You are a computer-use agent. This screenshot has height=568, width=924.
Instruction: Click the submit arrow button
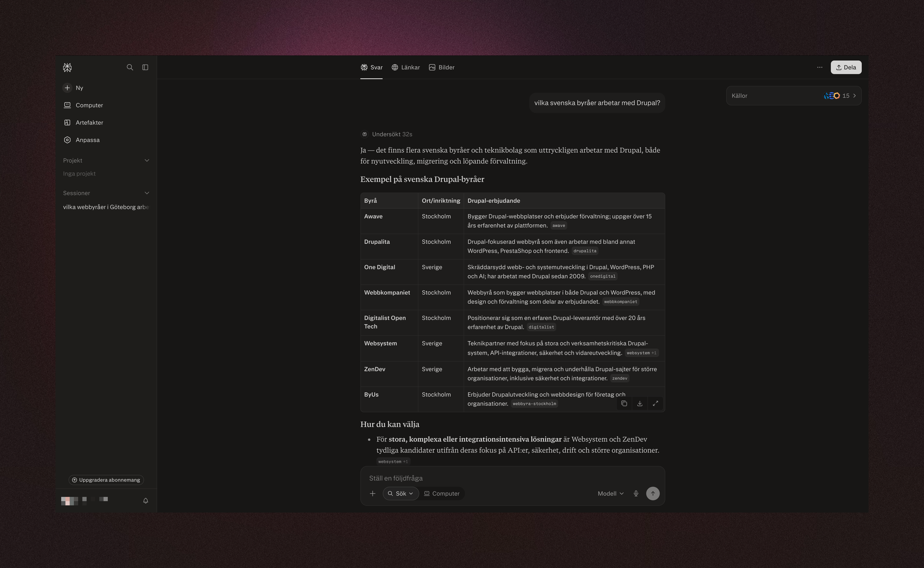click(653, 494)
